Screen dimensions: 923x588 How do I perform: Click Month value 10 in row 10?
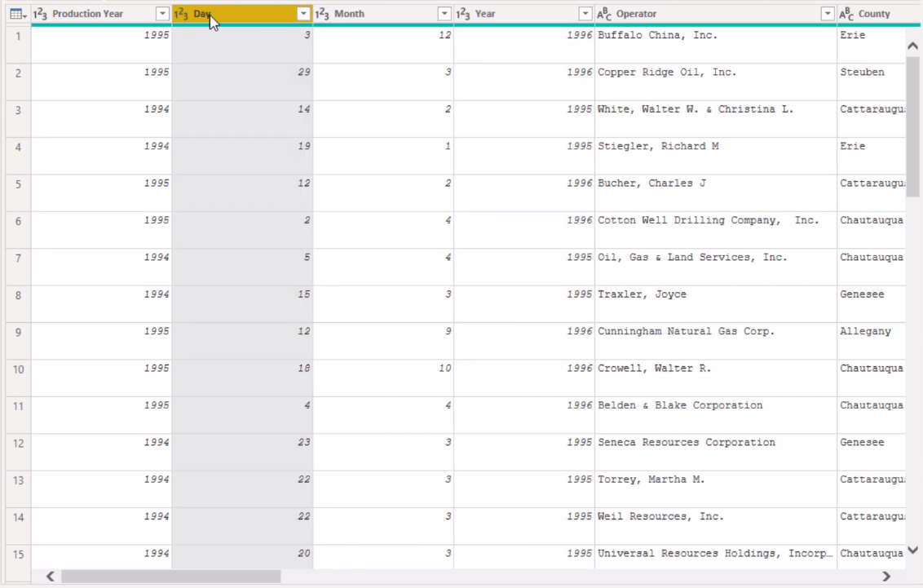[383, 378]
